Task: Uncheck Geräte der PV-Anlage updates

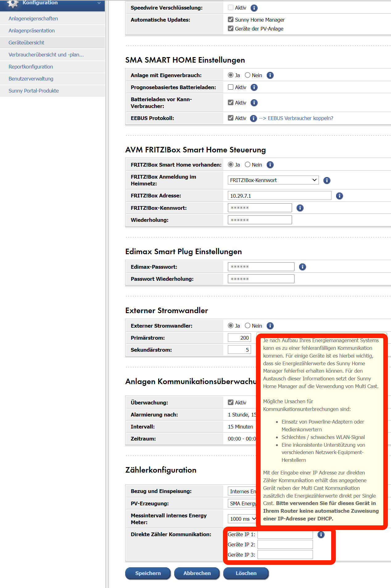Action: 231,28
